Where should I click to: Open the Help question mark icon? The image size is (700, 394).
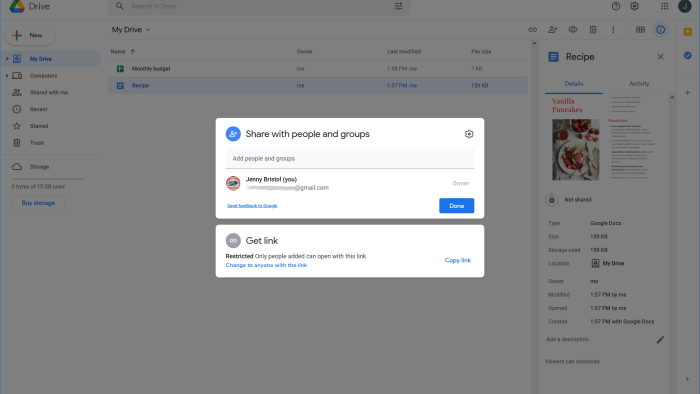pos(616,6)
